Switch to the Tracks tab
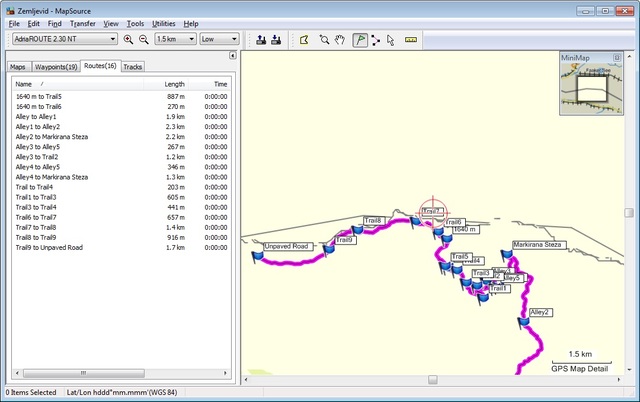 tap(133, 67)
